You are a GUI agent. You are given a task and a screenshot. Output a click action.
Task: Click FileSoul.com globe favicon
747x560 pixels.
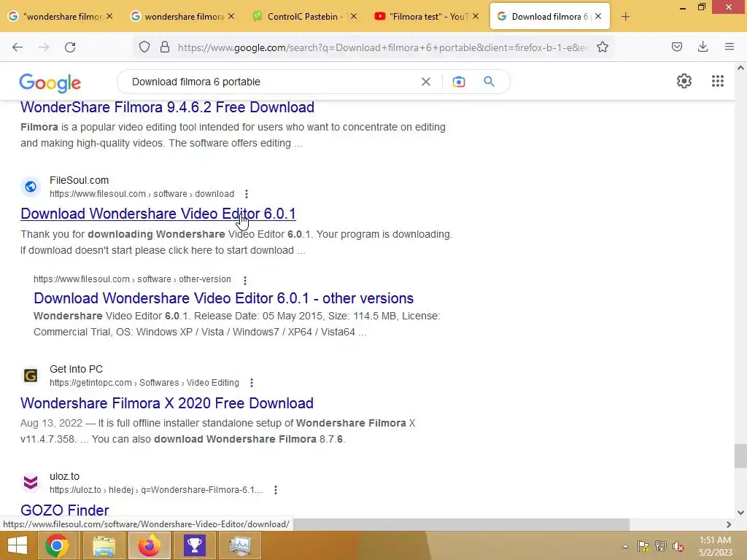coord(31,187)
